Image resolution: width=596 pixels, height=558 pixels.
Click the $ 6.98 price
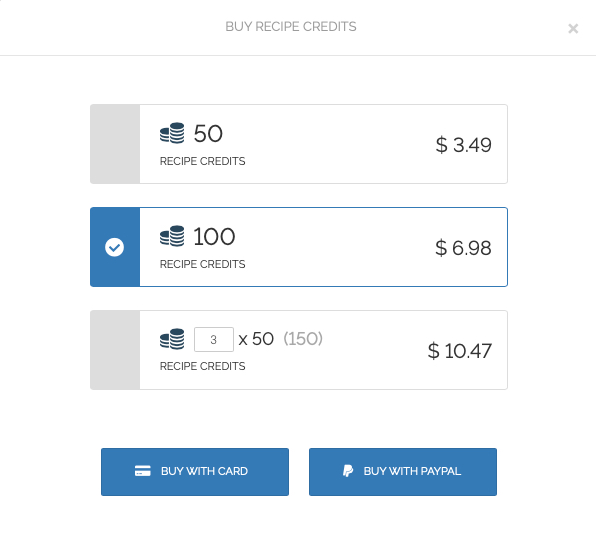click(x=463, y=248)
